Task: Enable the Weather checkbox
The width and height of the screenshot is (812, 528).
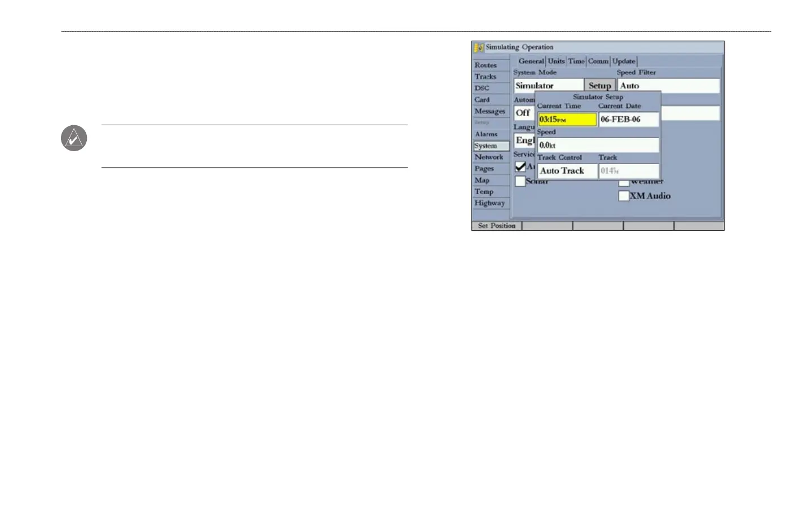Action: click(624, 183)
